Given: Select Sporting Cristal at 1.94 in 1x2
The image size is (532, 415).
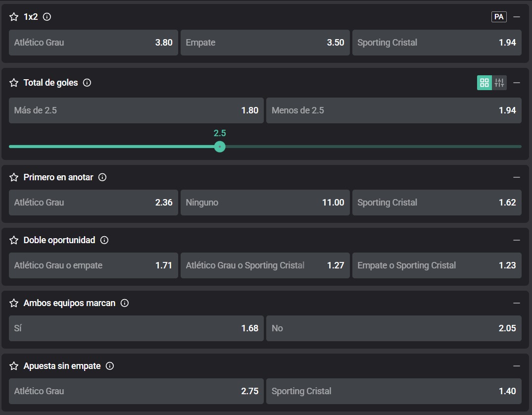Looking at the screenshot, I should pos(436,43).
